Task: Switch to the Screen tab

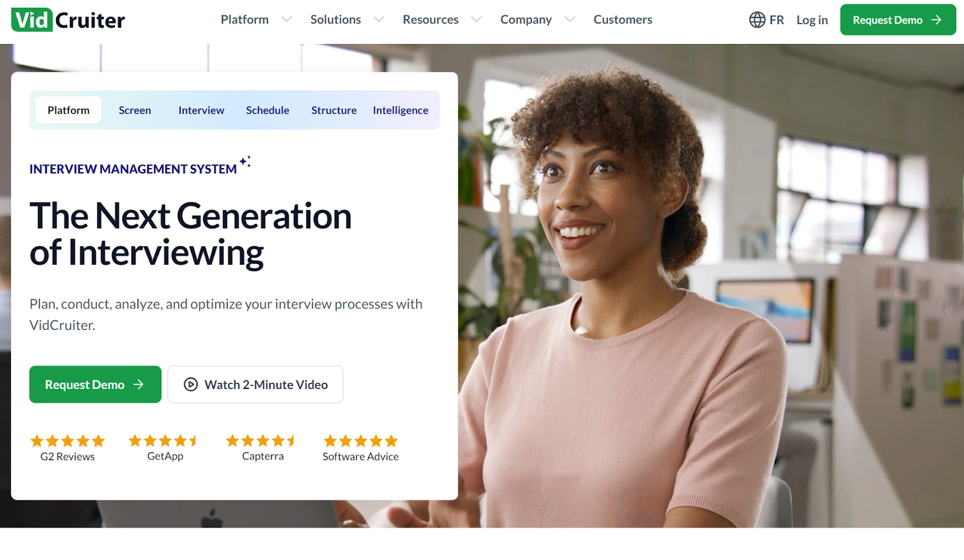Action: pyautogui.click(x=135, y=110)
